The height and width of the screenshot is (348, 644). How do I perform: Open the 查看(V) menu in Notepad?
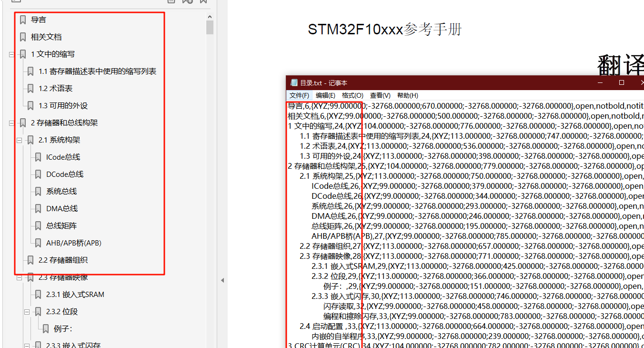pyautogui.click(x=380, y=95)
